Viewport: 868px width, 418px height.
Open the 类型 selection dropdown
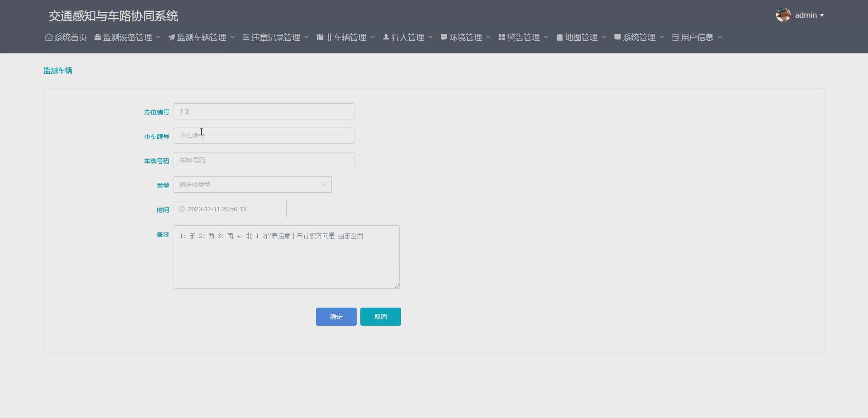[252, 184]
